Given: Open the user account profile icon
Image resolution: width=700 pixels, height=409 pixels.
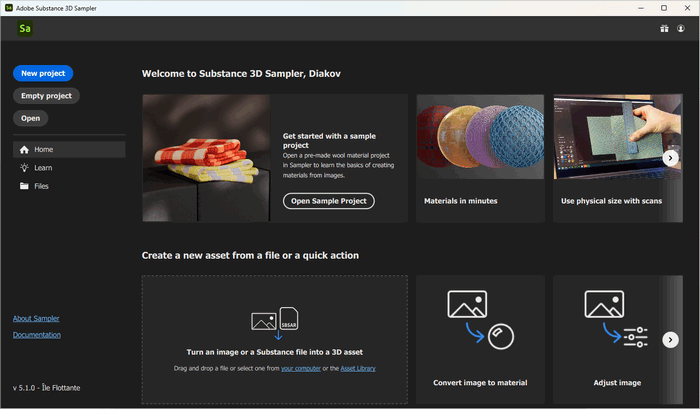Looking at the screenshot, I should coord(681,29).
